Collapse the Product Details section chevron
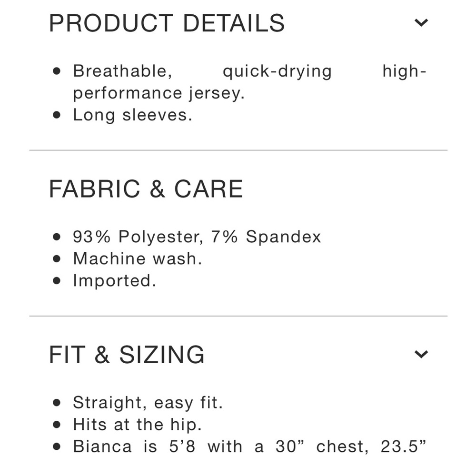This screenshot has height=476, width=476. (x=421, y=22)
